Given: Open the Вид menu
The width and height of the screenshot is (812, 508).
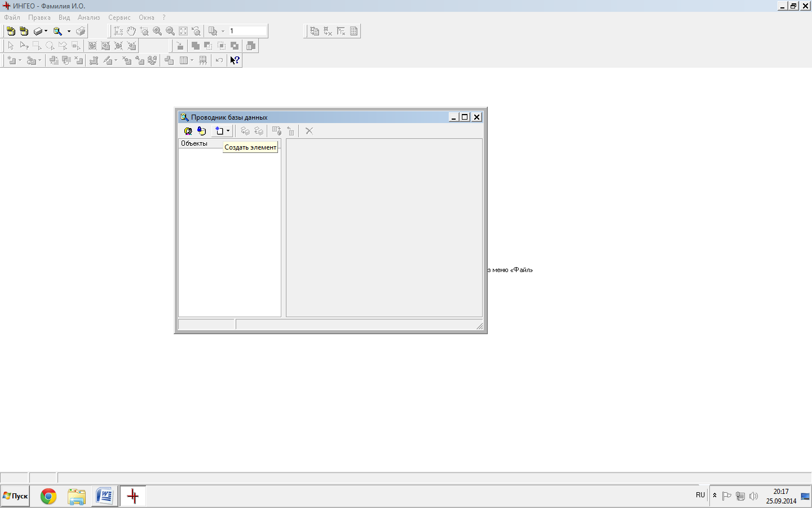Looking at the screenshot, I should tap(64, 17).
